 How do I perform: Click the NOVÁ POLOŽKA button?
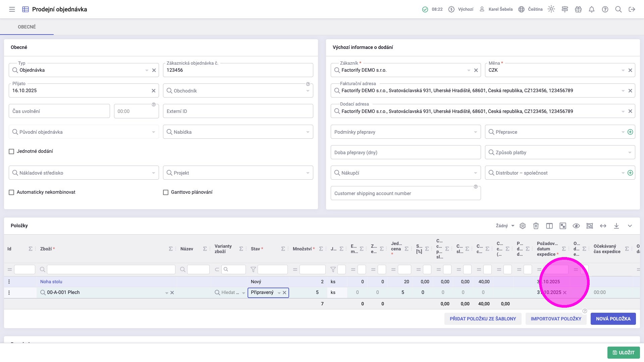coord(613,319)
